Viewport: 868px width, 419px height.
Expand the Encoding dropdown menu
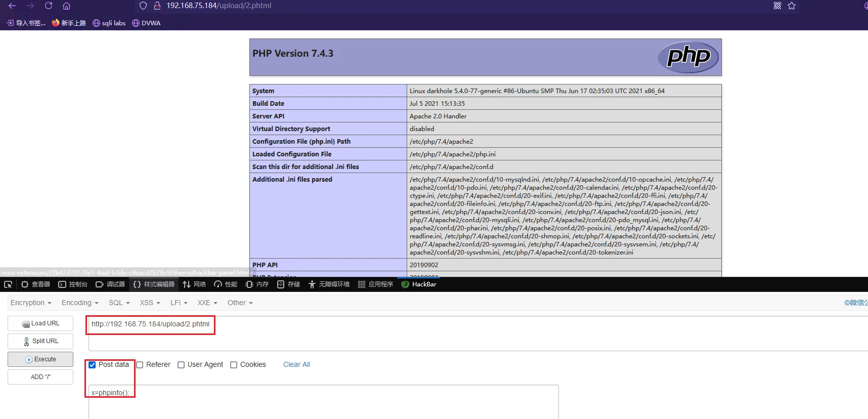point(80,303)
